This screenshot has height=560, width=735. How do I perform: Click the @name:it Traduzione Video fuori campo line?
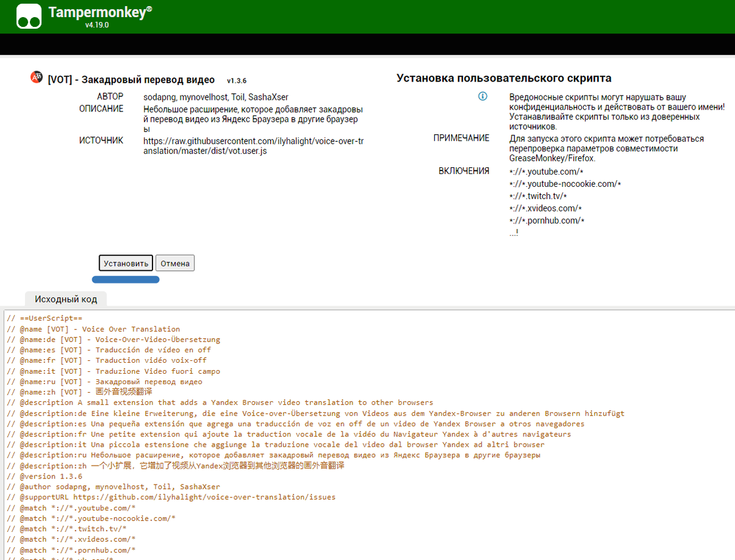pyautogui.click(x=113, y=371)
